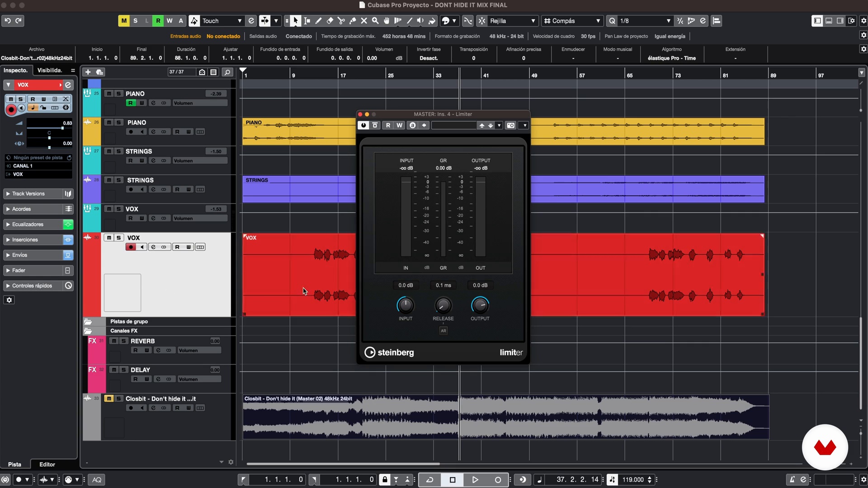Toggle the Cycle loop transport button

click(x=430, y=480)
